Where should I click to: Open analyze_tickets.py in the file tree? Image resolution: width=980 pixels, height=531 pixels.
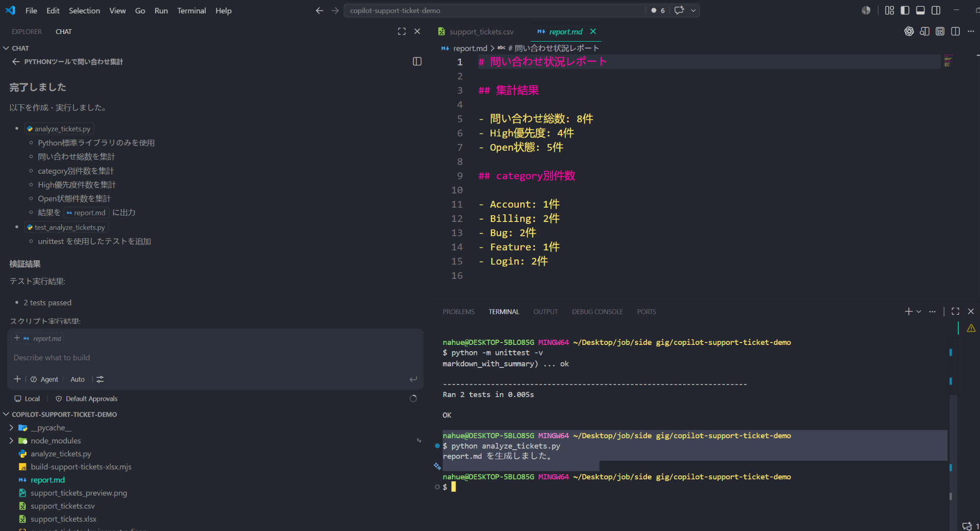click(61, 454)
